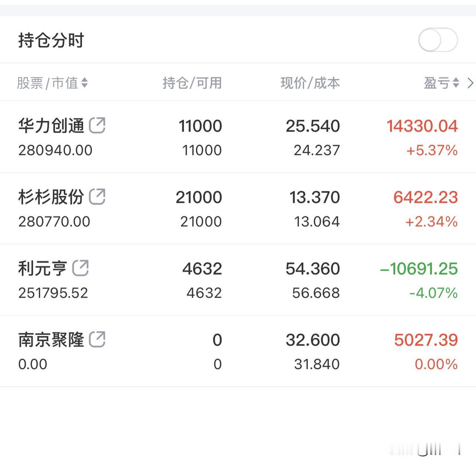Click the 现价/成本 column header
Screen dimensions: 476x466
point(310,83)
